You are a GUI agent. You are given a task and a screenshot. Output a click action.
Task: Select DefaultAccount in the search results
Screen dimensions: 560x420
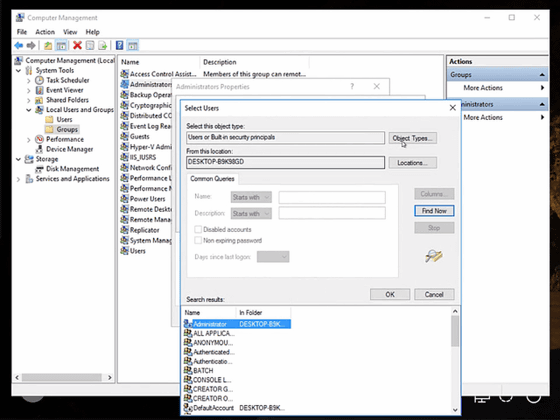click(213, 408)
